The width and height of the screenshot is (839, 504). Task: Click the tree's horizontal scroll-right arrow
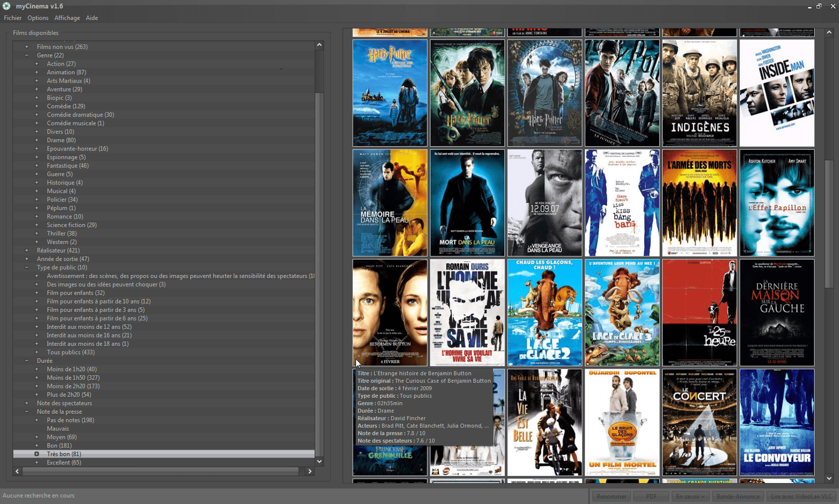(x=310, y=471)
